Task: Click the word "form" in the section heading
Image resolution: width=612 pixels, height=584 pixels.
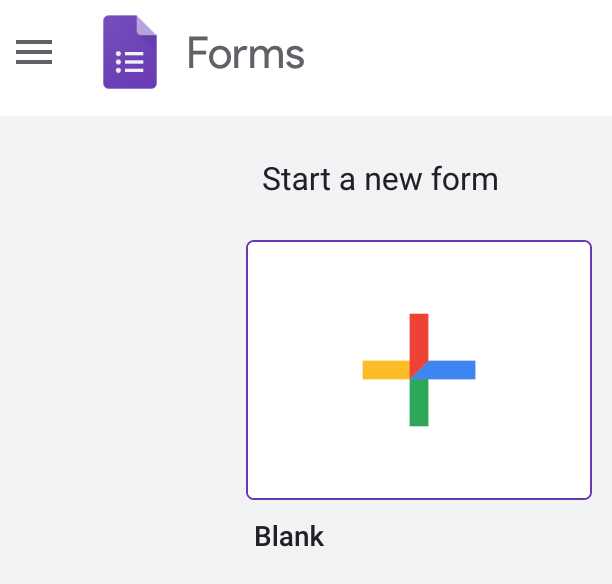Action: pos(467,180)
